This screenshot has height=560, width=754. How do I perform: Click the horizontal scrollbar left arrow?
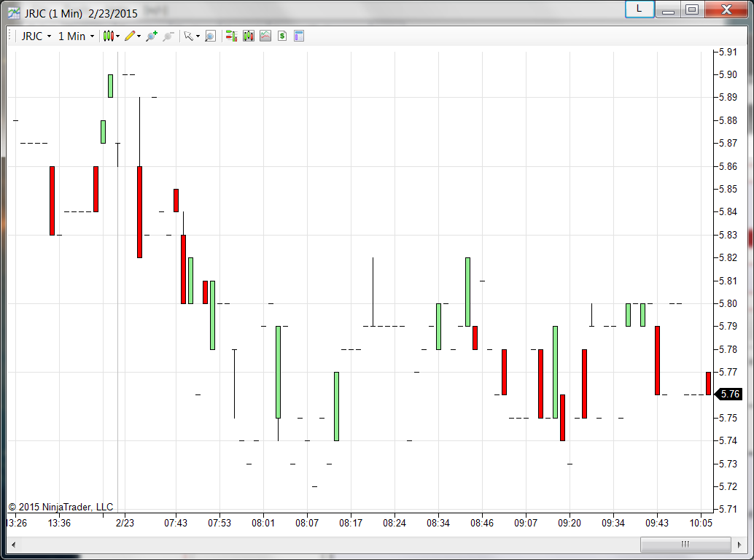(x=13, y=545)
